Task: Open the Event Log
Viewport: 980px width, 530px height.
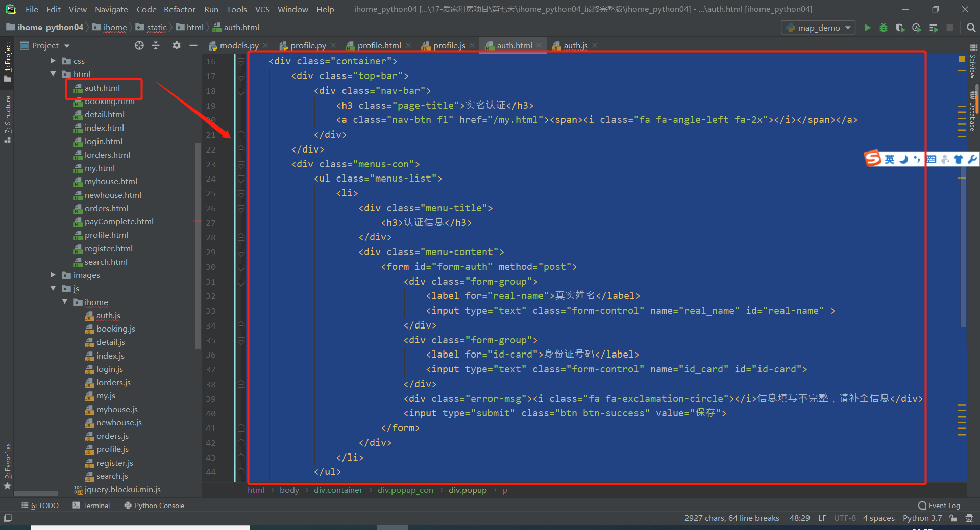Action: [x=939, y=506]
